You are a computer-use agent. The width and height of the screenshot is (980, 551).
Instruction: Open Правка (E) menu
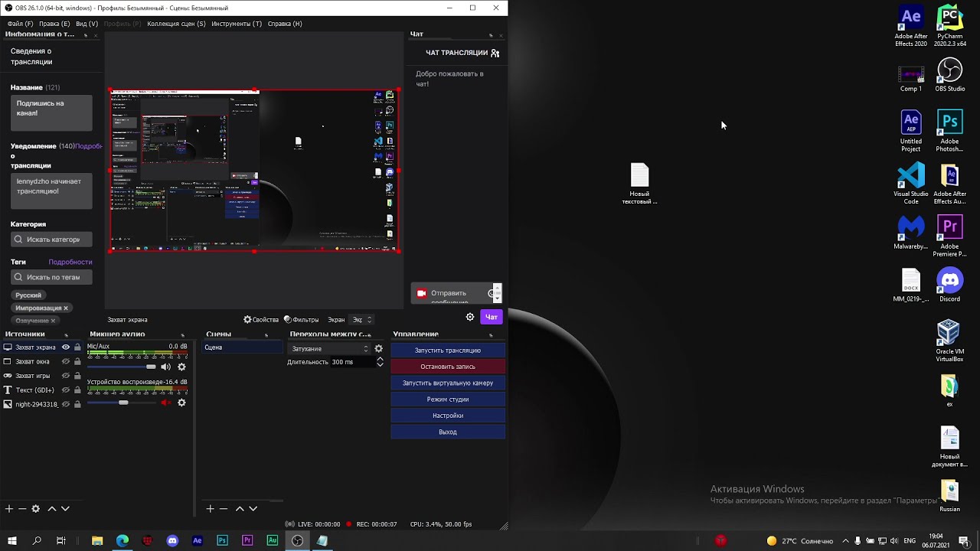tap(54, 24)
